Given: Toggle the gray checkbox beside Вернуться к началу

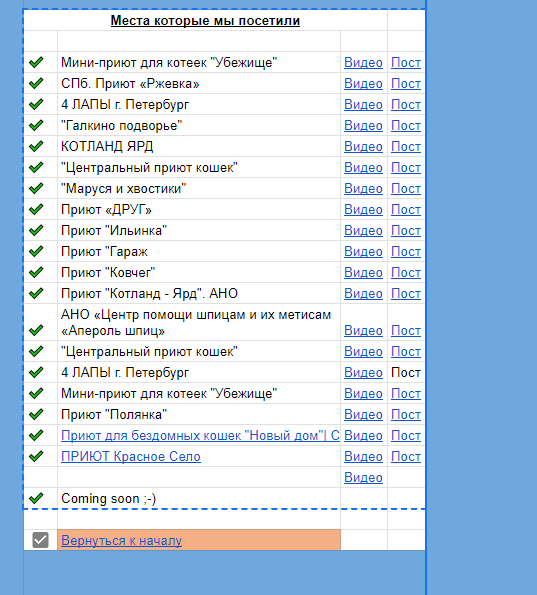Looking at the screenshot, I should (40, 540).
